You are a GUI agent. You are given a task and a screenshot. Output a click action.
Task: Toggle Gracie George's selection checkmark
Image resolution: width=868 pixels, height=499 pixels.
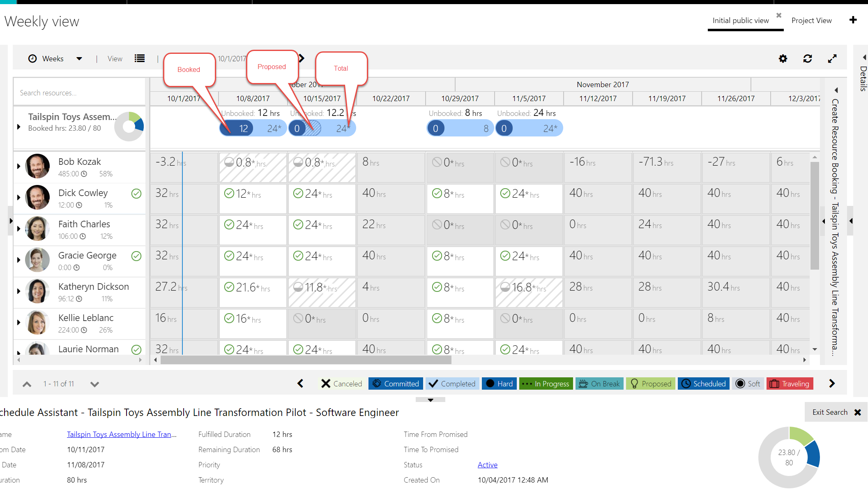click(x=136, y=256)
